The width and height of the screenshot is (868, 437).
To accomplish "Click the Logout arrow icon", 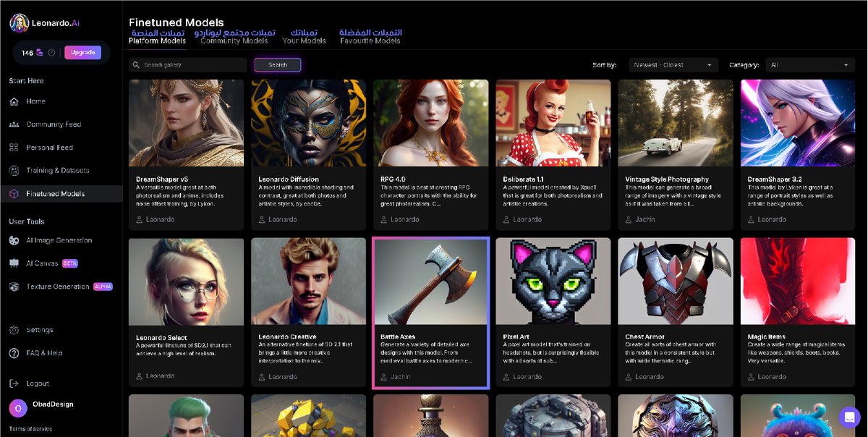I will point(14,383).
